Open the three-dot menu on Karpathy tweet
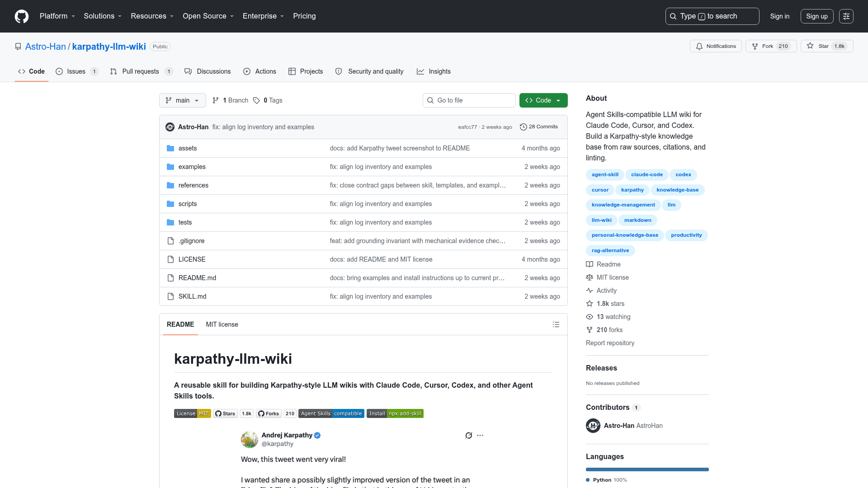 tap(480, 436)
